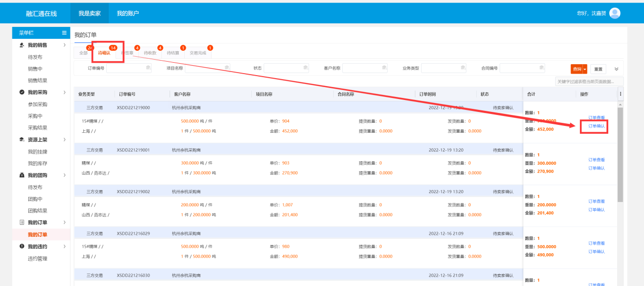The image size is (644, 286).
Task: Focus the 订单编号 input field
Action: pyautogui.click(x=129, y=68)
